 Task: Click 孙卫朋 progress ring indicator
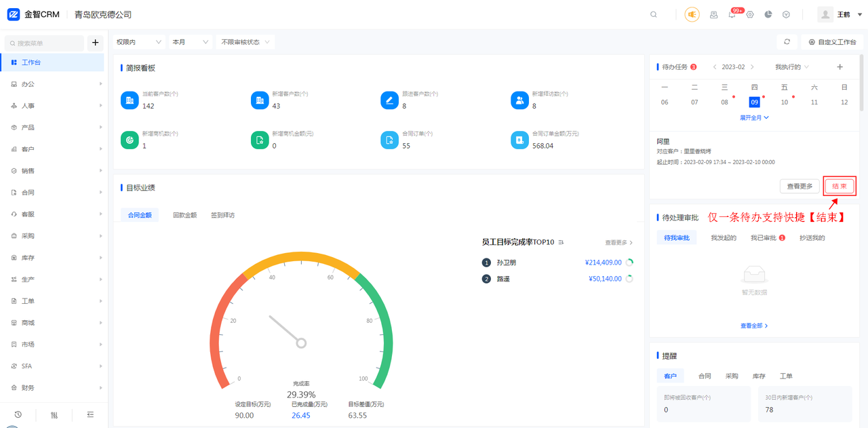click(x=629, y=262)
